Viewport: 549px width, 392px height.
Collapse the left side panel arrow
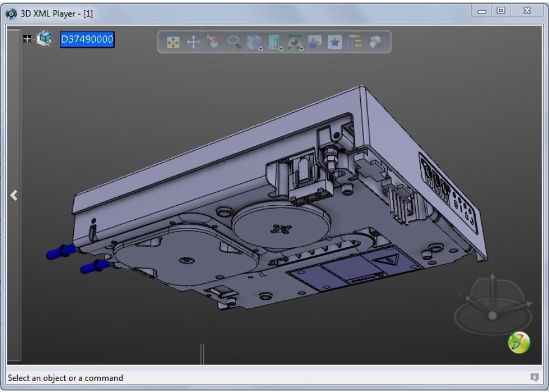pyautogui.click(x=14, y=195)
